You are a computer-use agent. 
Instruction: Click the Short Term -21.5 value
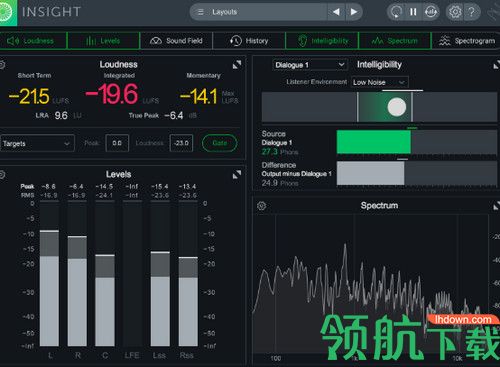[x=29, y=97]
